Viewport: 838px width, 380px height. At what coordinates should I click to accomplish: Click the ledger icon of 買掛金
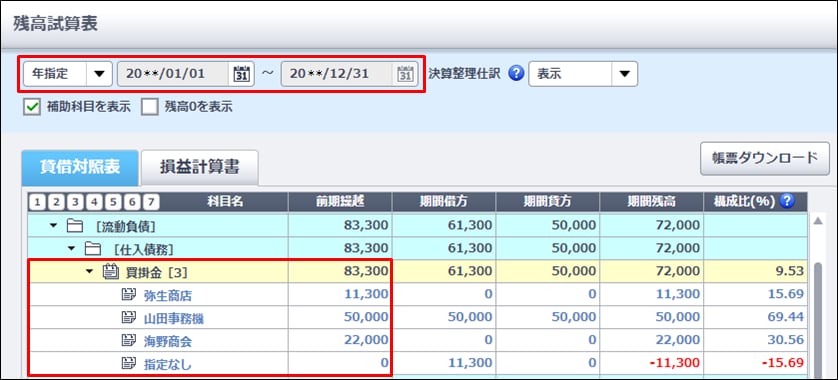[110, 272]
